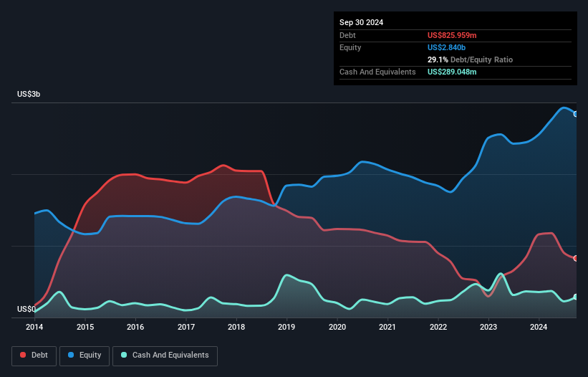
Task: Toggle the Equity series legend button
Action: coord(85,355)
